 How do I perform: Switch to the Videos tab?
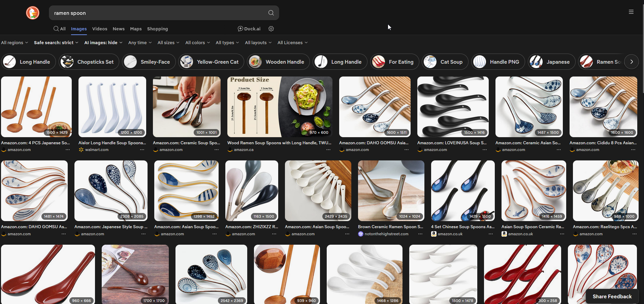point(100,29)
